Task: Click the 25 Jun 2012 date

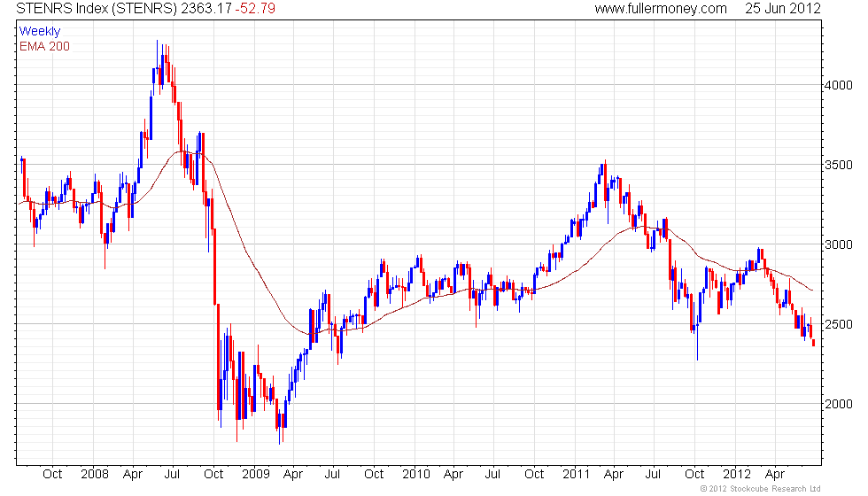Action: [782, 9]
